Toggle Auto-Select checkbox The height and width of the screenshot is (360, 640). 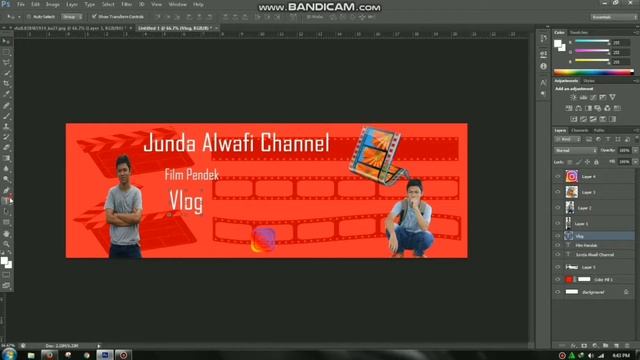tap(29, 17)
